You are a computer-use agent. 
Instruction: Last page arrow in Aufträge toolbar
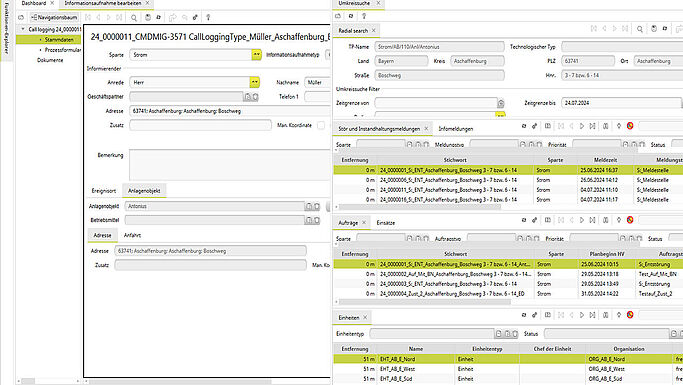[x=592, y=220]
